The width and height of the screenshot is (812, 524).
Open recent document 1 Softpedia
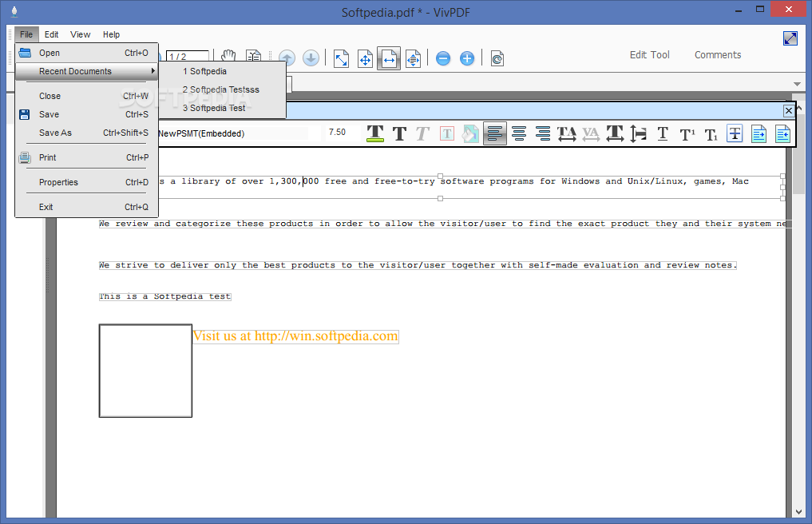223,72
